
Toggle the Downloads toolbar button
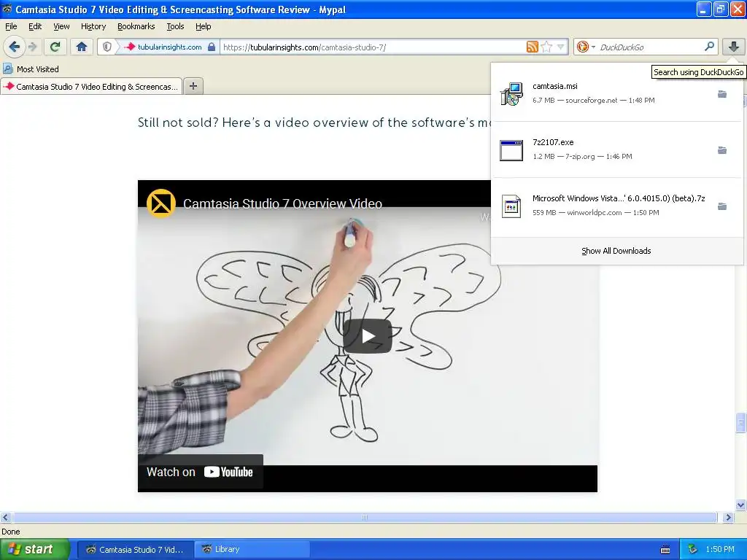pos(734,47)
